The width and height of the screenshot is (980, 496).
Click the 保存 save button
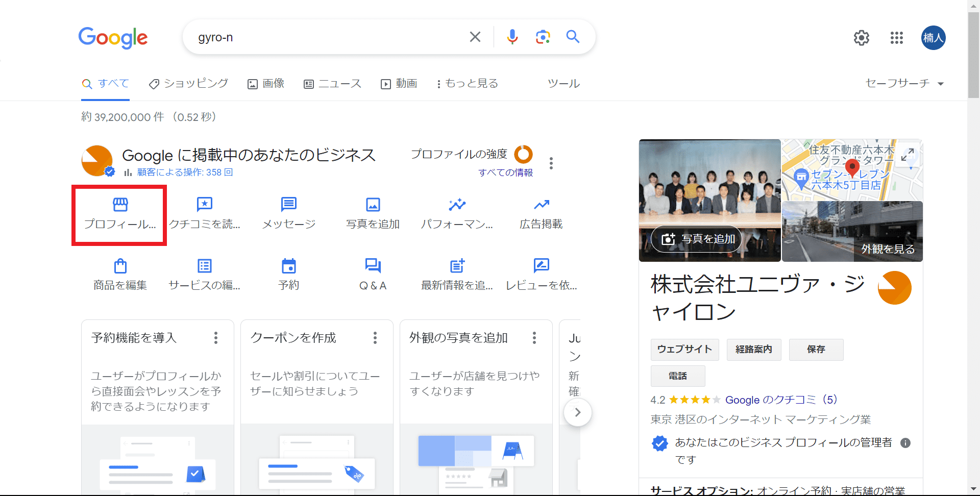[816, 350]
